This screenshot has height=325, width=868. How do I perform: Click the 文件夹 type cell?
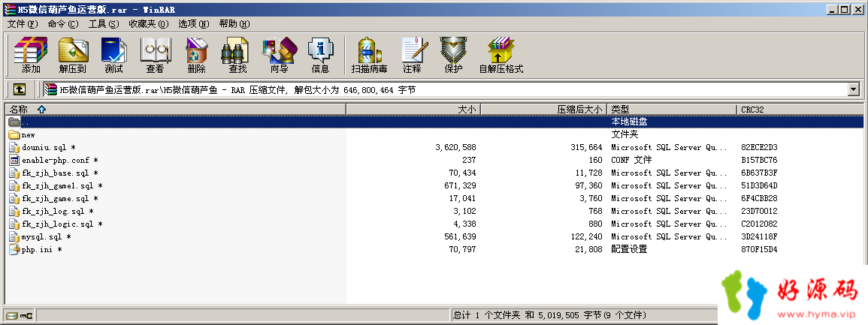625,135
